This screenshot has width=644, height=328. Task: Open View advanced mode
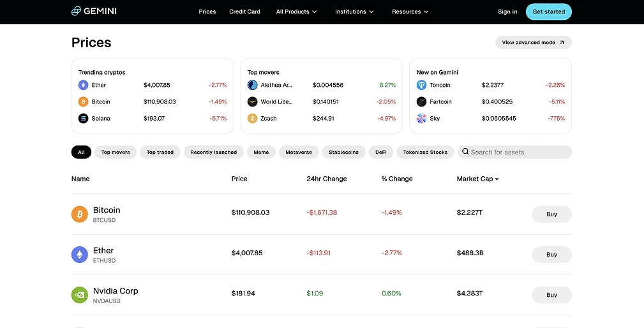click(x=534, y=42)
